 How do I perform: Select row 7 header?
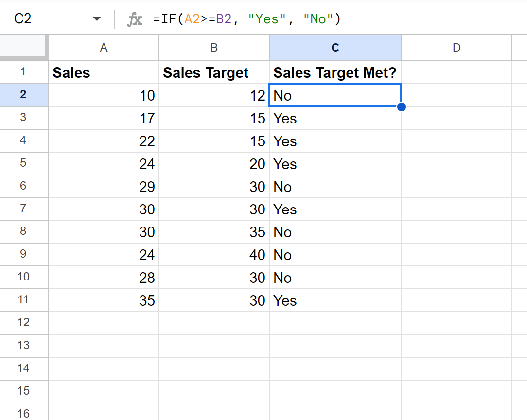tap(24, 209)
